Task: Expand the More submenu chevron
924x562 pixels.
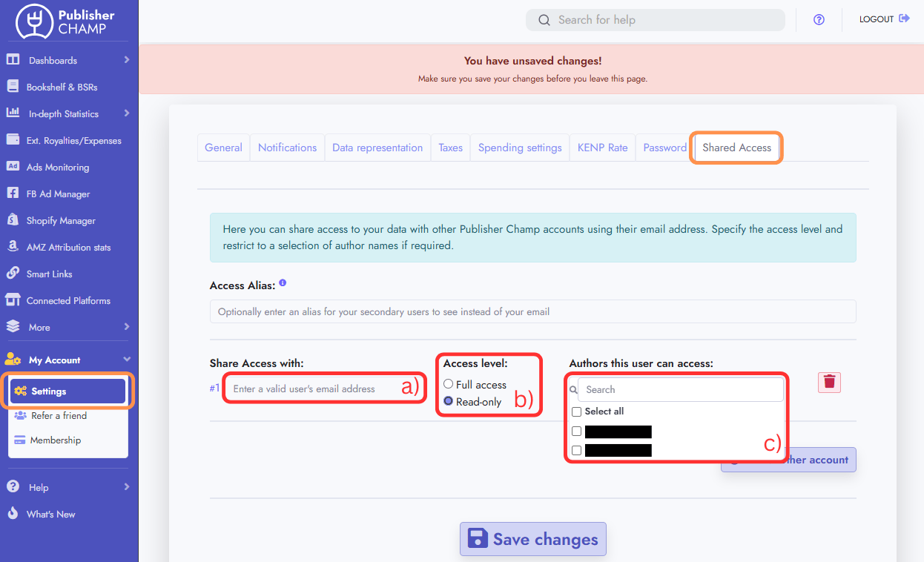Action: (x=127, y=327)
